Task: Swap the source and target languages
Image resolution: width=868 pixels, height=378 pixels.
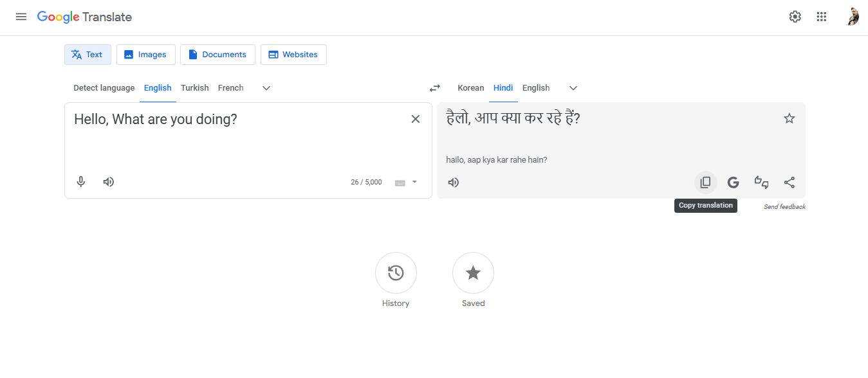Action: pos(434,88)
